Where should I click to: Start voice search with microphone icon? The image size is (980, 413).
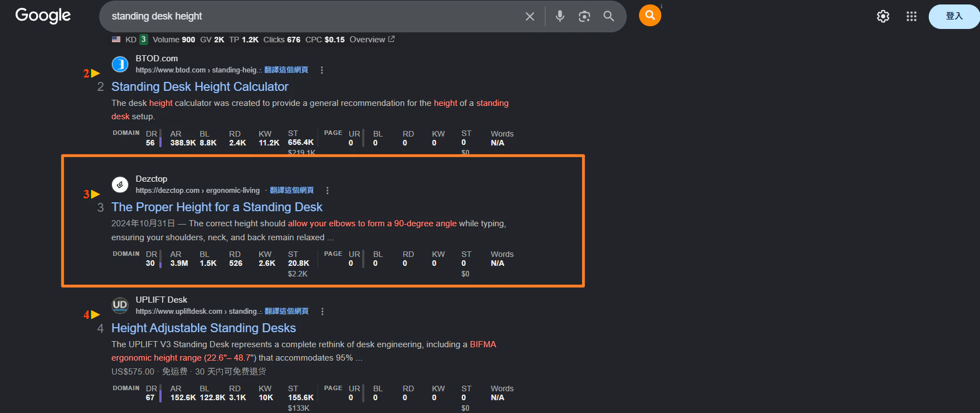(x=560, y=16)
